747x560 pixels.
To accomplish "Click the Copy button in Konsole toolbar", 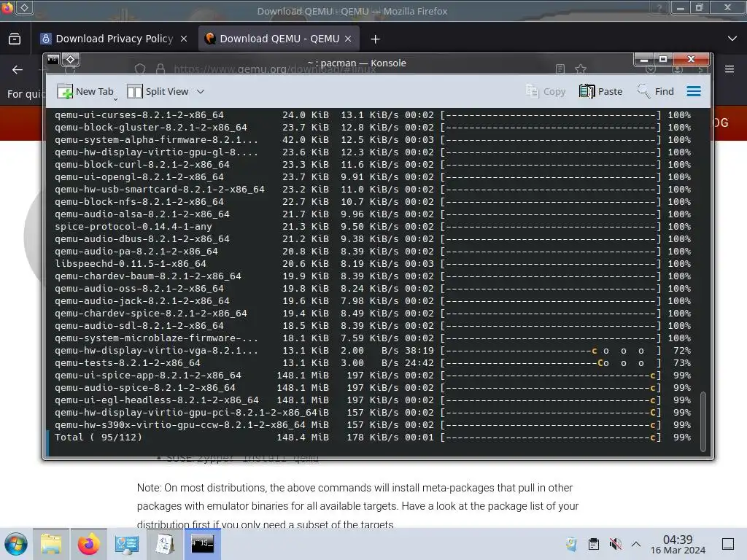I will (546, 91).
